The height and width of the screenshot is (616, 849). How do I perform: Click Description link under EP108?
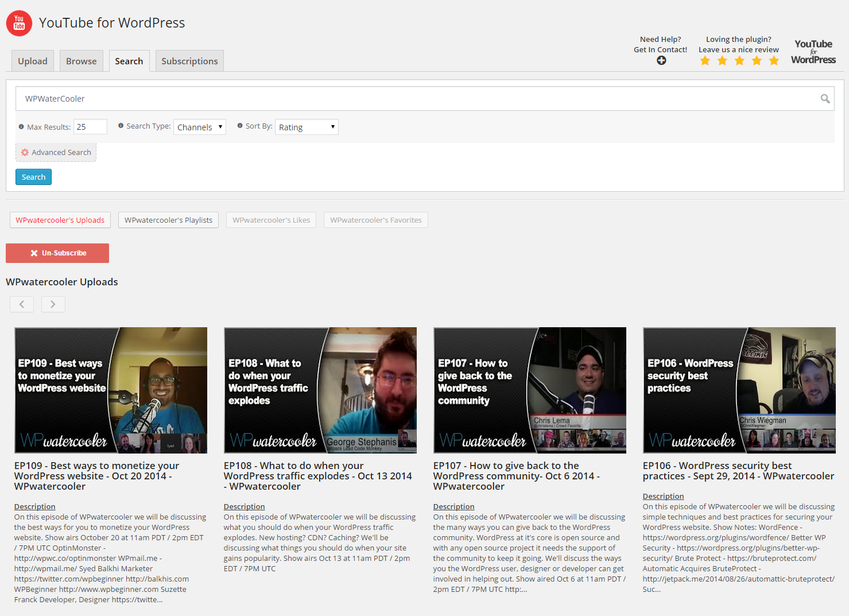point(245,507)
